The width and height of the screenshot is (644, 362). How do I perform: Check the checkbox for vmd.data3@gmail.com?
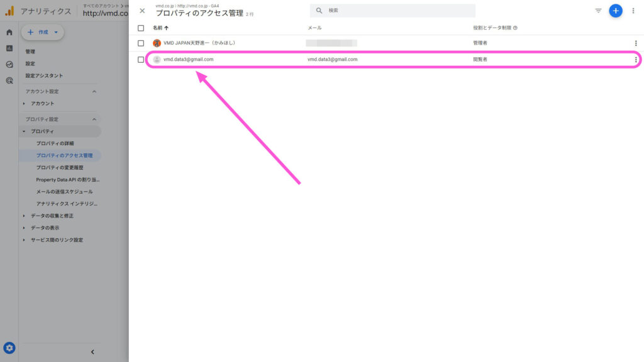[142, 59]
